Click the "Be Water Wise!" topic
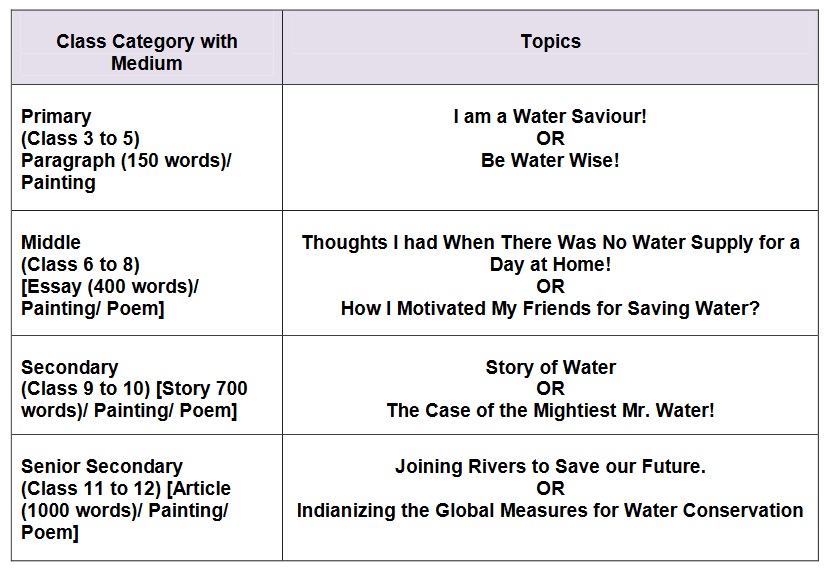Screen dimensions: 824x571 (550, 161)
